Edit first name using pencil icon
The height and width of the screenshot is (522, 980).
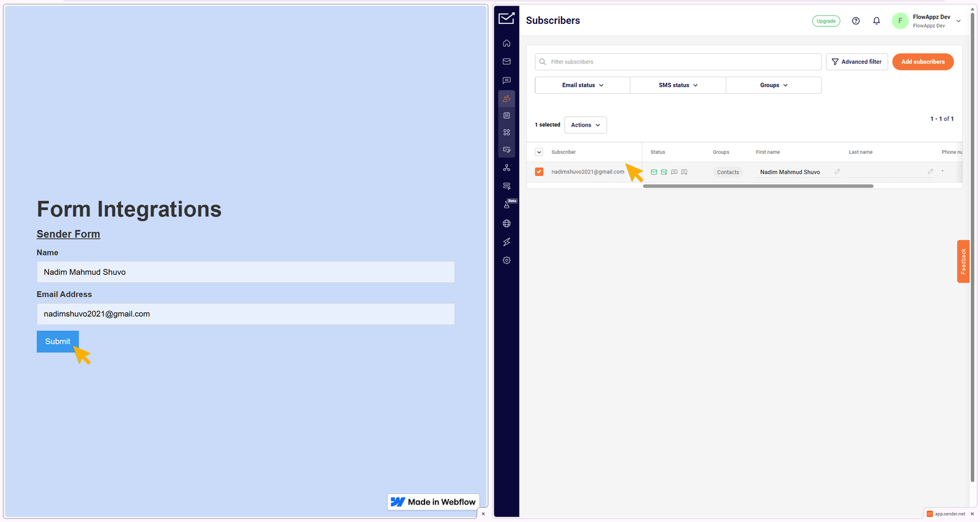tap(837, 172)
